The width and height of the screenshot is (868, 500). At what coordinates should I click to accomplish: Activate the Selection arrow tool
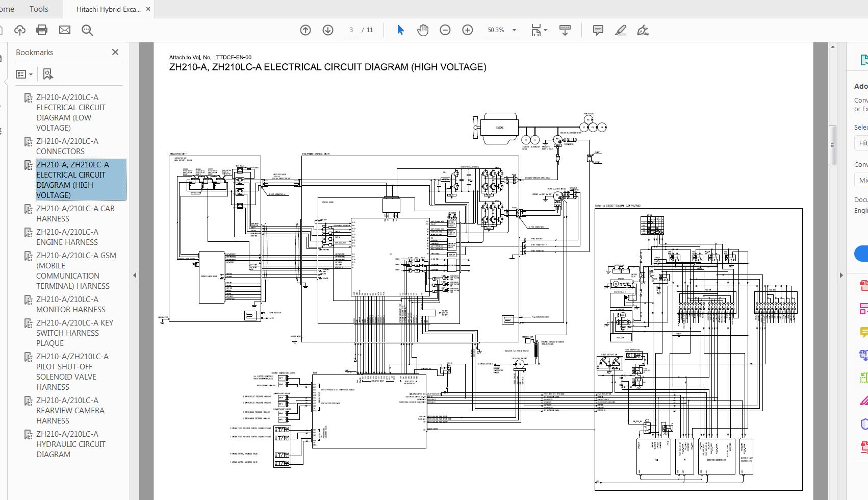click(x=400, y=30)
